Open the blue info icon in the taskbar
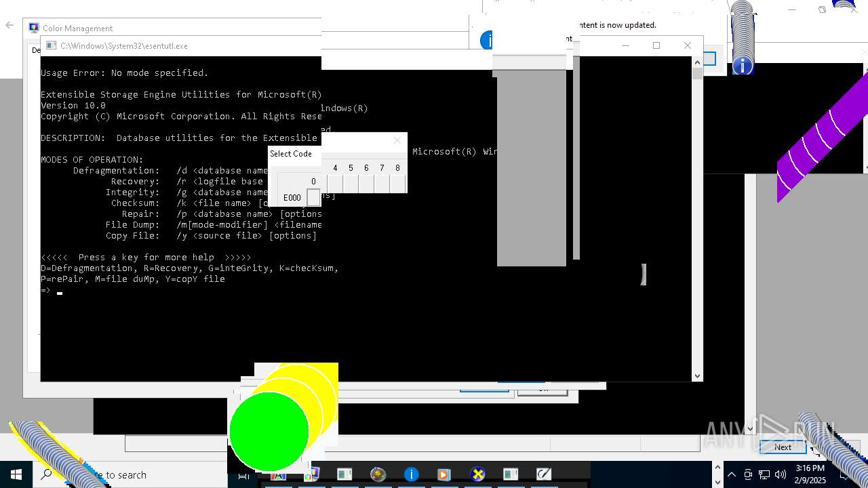Image resolution: width=868 pixels, height=488 pixels. (411, 474)
